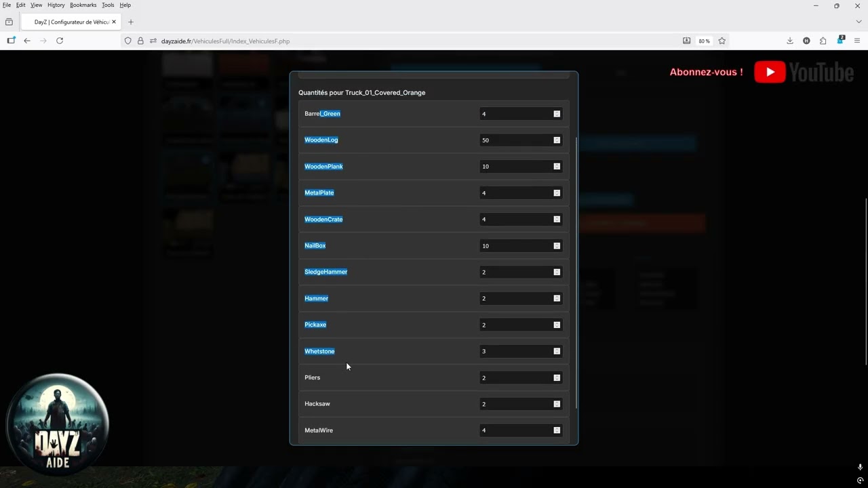Image resolution: width=868 pixels, height=488 pixels.
Task: Close the DayZ Configurateur browser tab
Action: click(114, 22)
